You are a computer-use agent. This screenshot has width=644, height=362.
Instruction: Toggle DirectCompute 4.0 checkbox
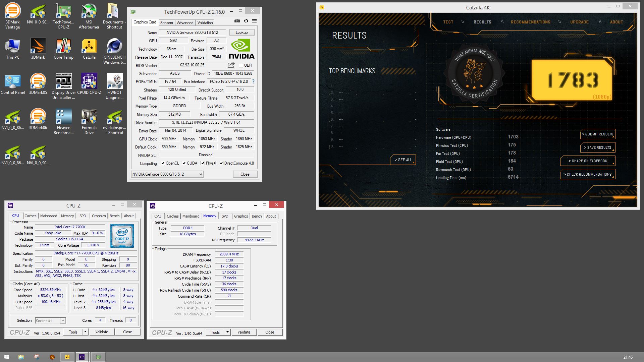221,163
